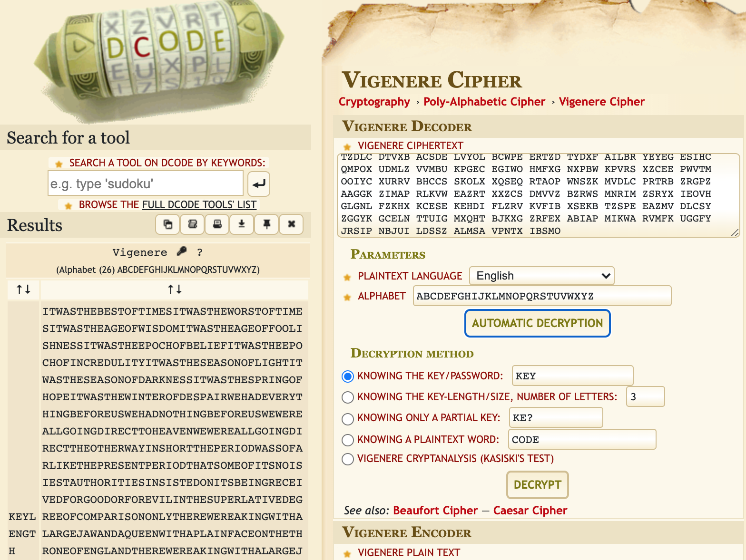Viewport: 746px width, 560px height.
Task: Submit tool search with arrow button
Action: [259, 184]
